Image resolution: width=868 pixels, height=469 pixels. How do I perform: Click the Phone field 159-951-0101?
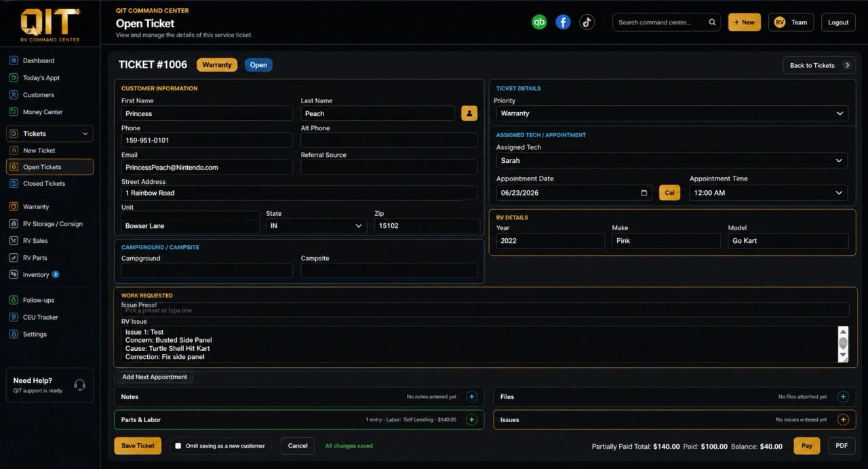tap(207, 140)
